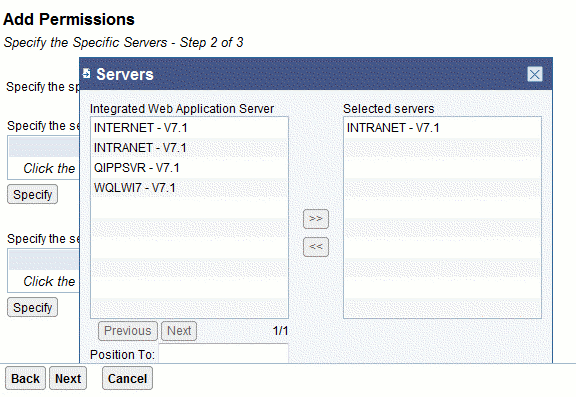This screenshot has width=576, height=397.
Task: Click the Previous page button
Action: pyautogui.click(x=127, y=331)
